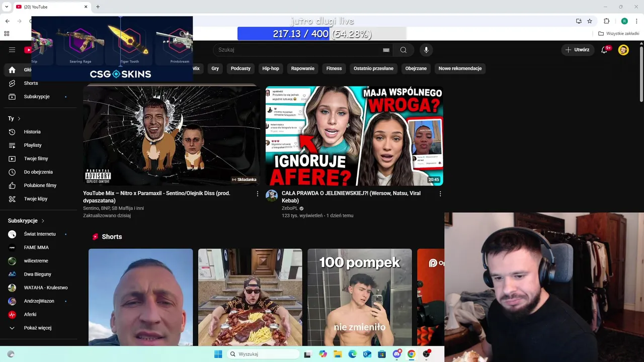This screenshot has width=644, height=362.
Task: Select the Rapowanie filter chip
Action: (x=303, y=68)
